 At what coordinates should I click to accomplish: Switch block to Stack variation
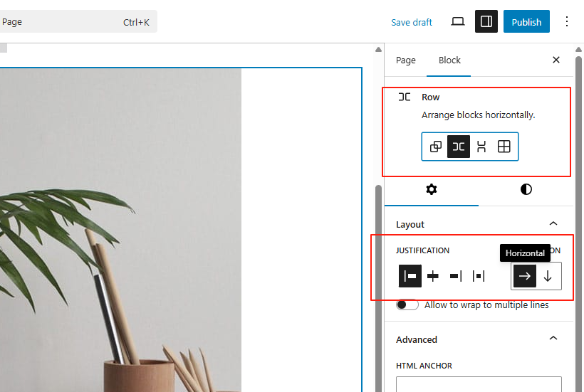click(x=481, y=147)
